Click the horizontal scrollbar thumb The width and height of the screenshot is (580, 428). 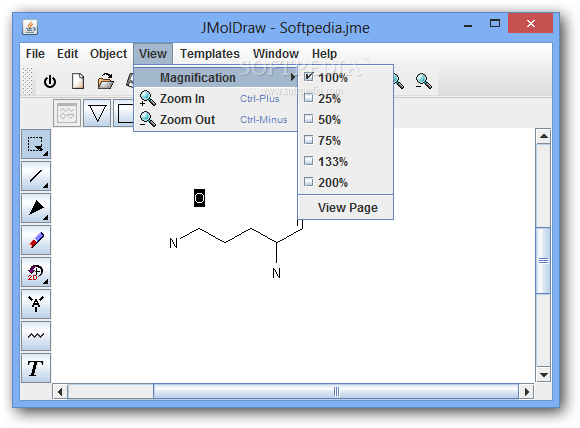(336, 391)
